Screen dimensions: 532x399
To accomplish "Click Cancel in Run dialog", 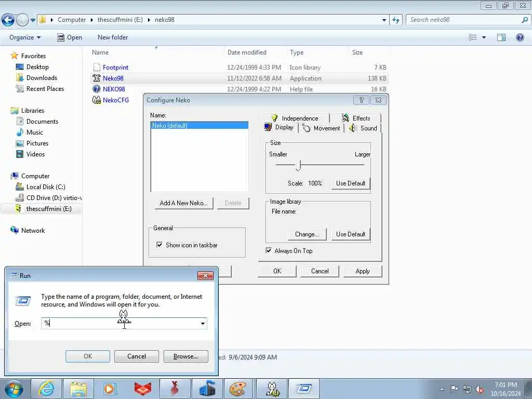I will coord(137,356).
